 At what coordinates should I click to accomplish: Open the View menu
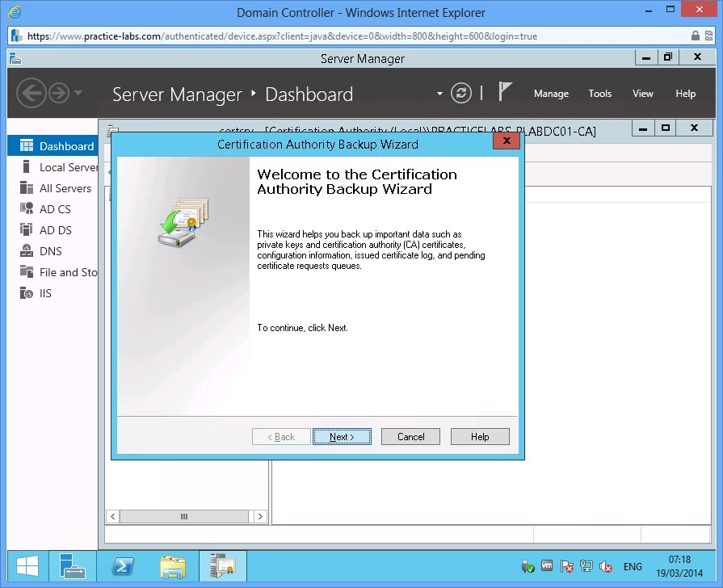pos(642,94)
